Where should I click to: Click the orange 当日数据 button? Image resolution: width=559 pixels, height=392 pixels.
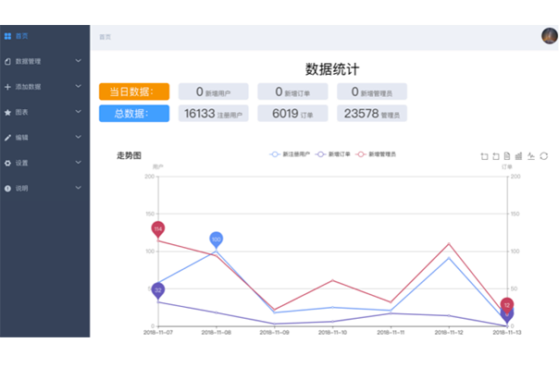click(x=133, y=92)
